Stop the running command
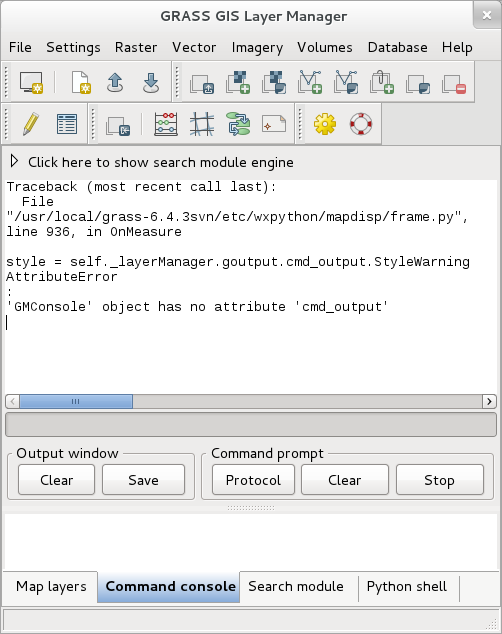 (440, 480)
